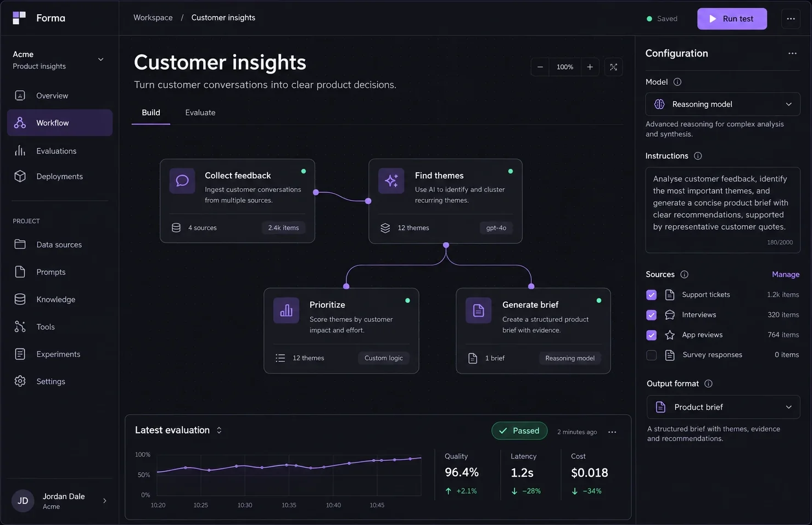Click the fit-to-screen canvas icon
812x525 pixels.
pyautogui.click(x=614, y=67)
